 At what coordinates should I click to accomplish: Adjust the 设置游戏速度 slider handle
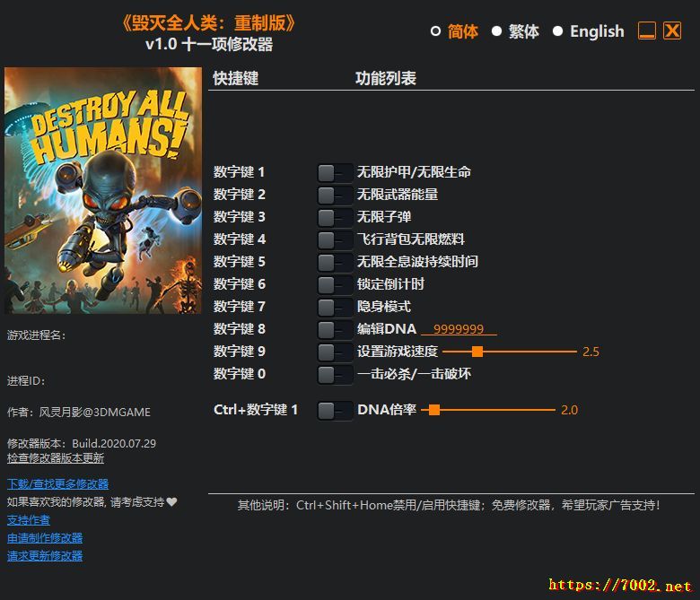click(x=477, y=352)
